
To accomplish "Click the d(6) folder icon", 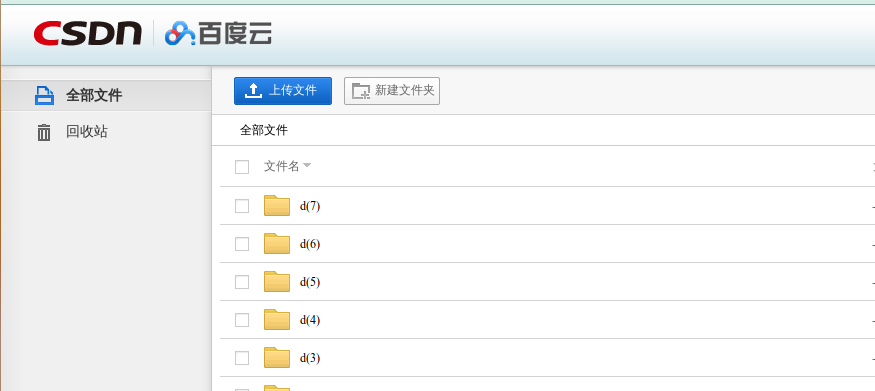I will [277, 243].
